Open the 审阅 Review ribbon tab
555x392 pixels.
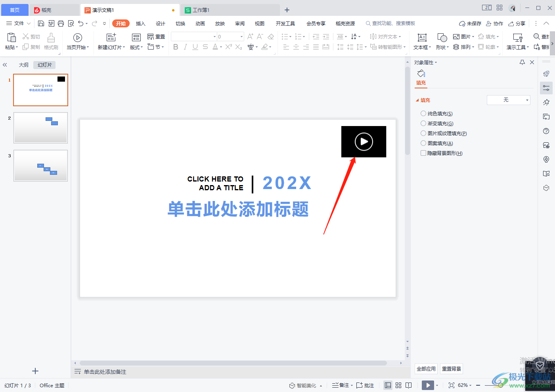(x=240, y=24)
